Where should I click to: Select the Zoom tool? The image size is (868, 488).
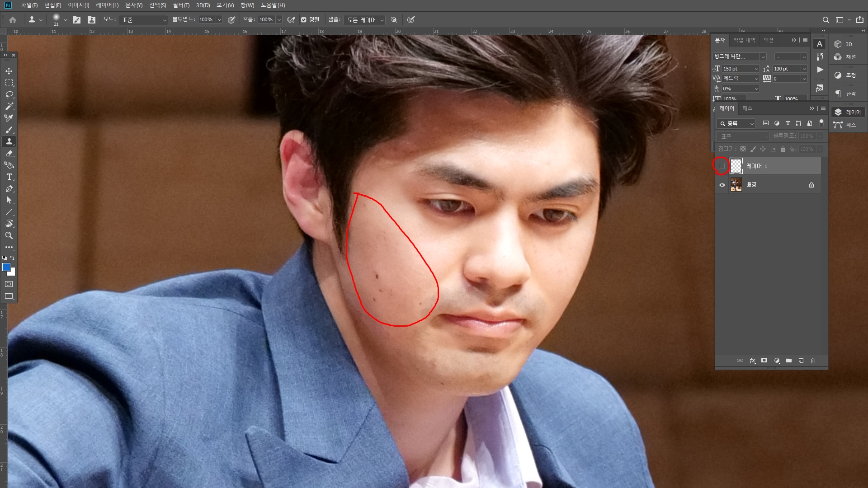[x=9, y=235]
